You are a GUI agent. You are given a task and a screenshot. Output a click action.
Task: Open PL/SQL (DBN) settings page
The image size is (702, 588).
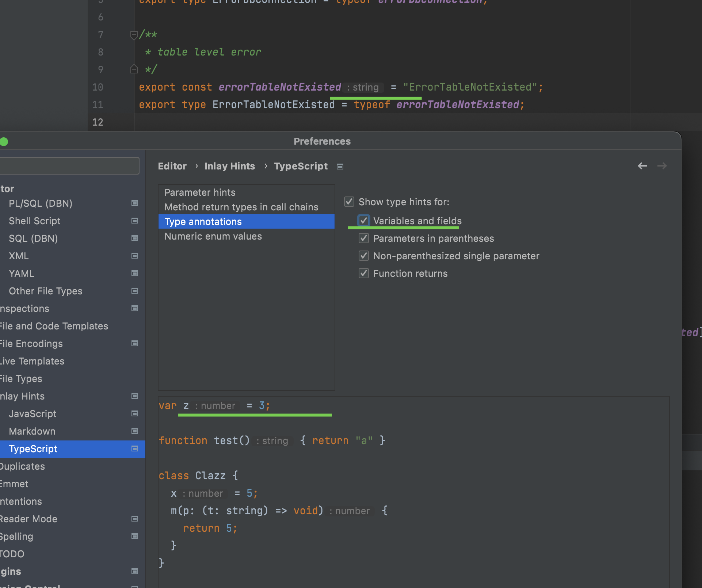[x=41, y=203]
